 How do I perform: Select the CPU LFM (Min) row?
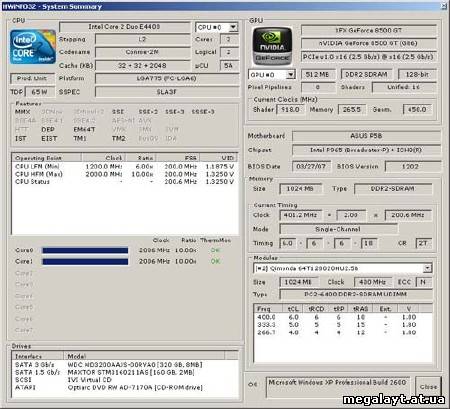tap(125, 166)
